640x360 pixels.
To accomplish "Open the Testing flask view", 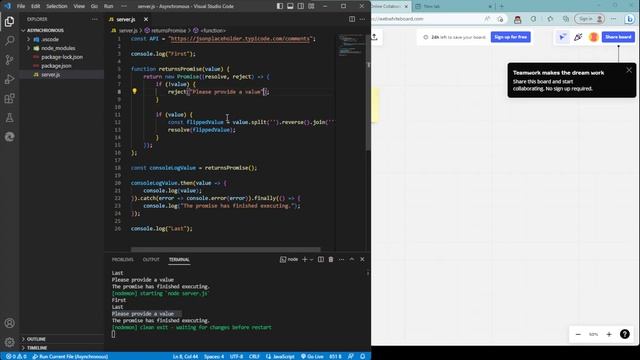I will [9, 118].
